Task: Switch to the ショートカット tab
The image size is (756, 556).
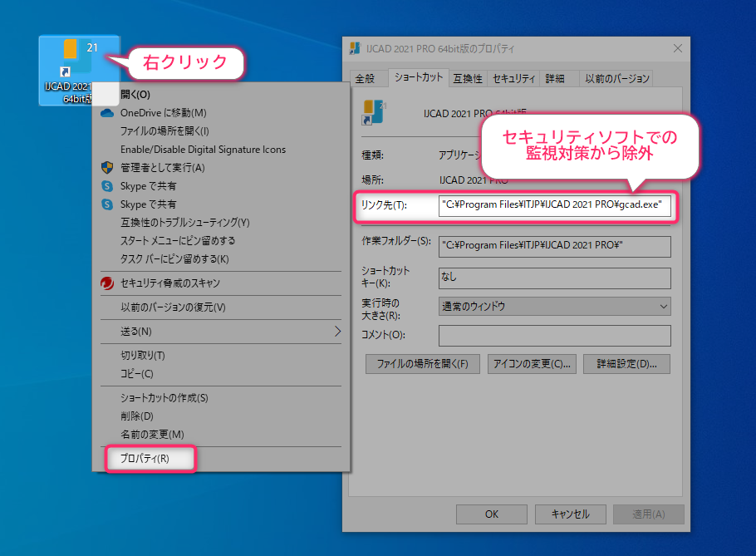Action: point(419,77)
